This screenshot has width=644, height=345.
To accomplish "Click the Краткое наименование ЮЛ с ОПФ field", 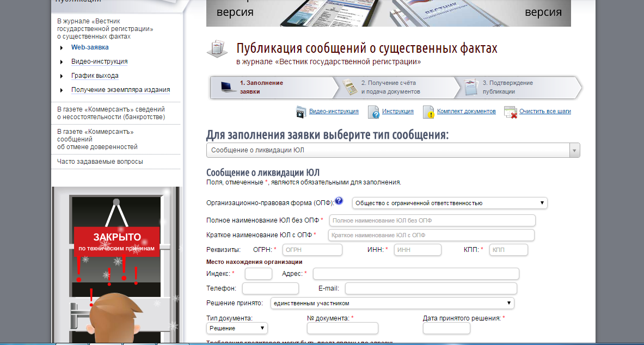I will (431, 235).
